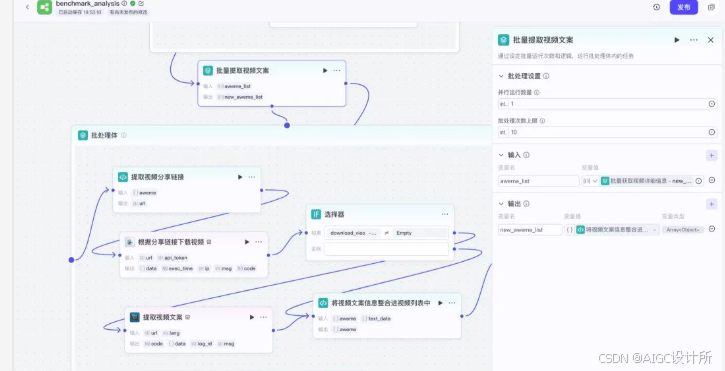The height and width of the screenshot is (371, 725).
Task: Click the info icon next to 批处理体
Action: 124,136
